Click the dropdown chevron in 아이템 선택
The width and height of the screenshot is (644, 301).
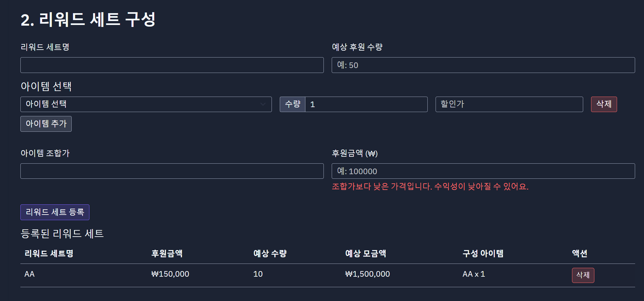click(x=263, y=104)
